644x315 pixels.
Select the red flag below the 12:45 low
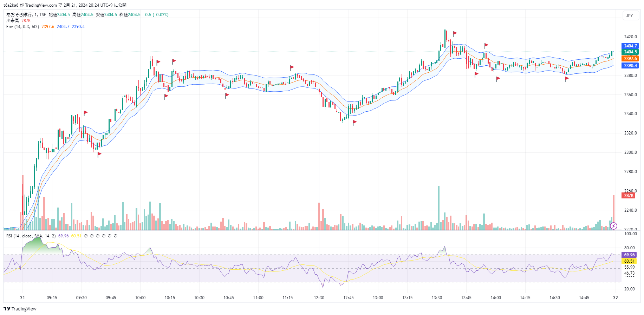coord(354,122)
